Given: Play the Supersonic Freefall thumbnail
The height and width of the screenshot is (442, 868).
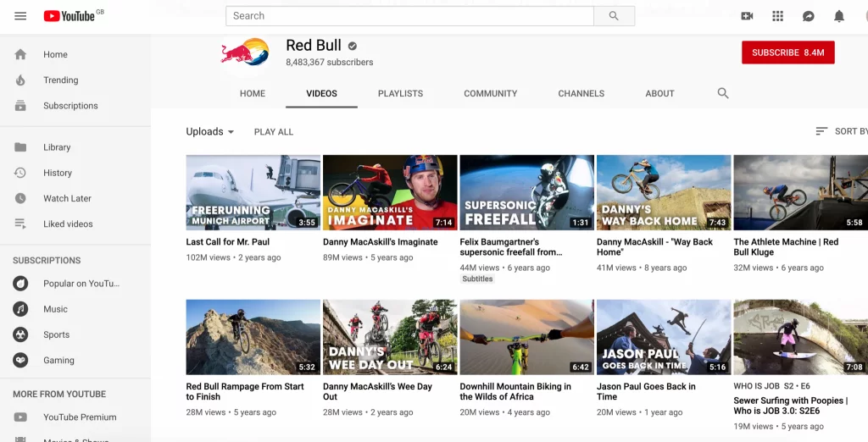Looking at the screenshot, I should (527, 192).
